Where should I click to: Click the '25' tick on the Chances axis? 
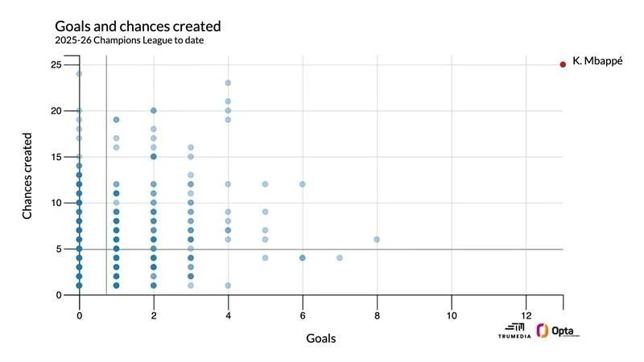56,64
